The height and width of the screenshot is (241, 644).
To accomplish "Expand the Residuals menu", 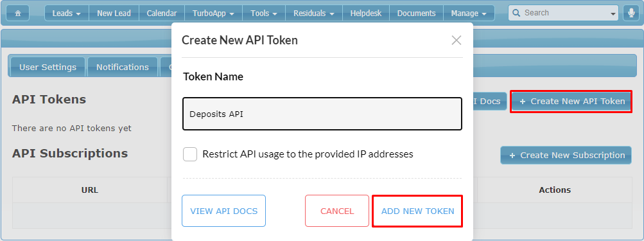I will point(314,13).
